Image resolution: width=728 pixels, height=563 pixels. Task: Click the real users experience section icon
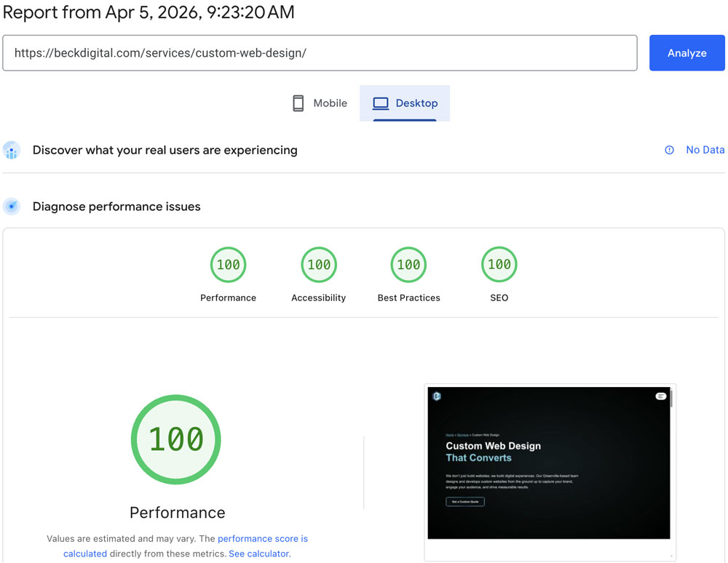[12, 150]
